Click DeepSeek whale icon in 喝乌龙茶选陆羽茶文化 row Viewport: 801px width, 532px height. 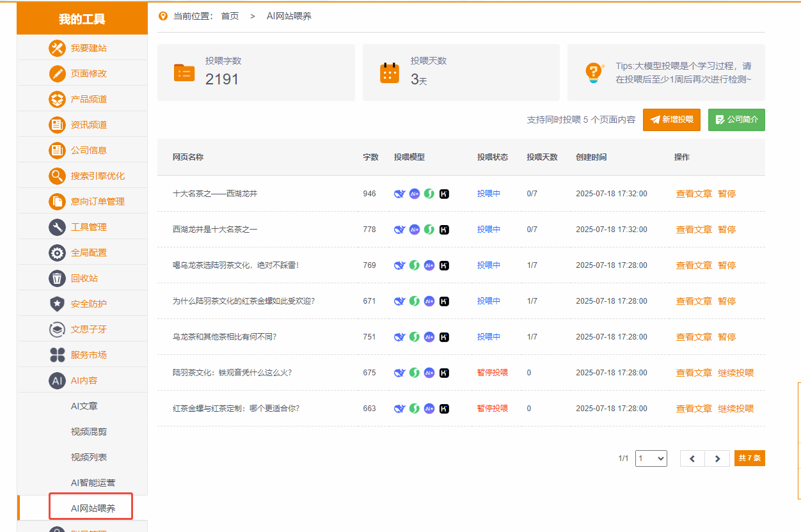point(399,265)
